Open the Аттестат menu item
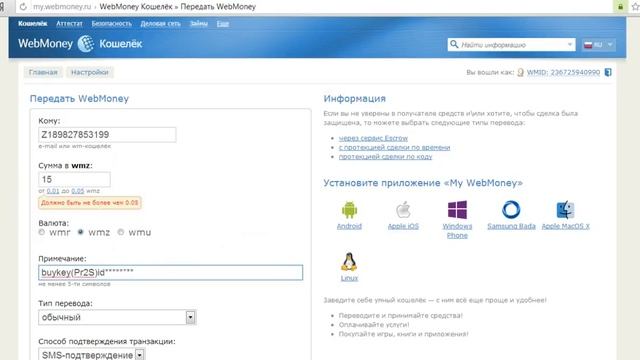Viewport: 640px width, 360px height. tap(69, 24)
